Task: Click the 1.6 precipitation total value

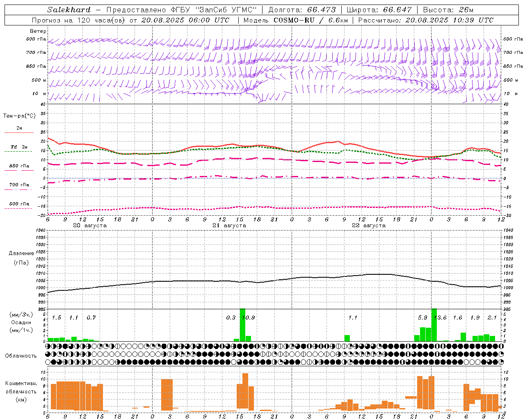Action: (x=457, y=318)
